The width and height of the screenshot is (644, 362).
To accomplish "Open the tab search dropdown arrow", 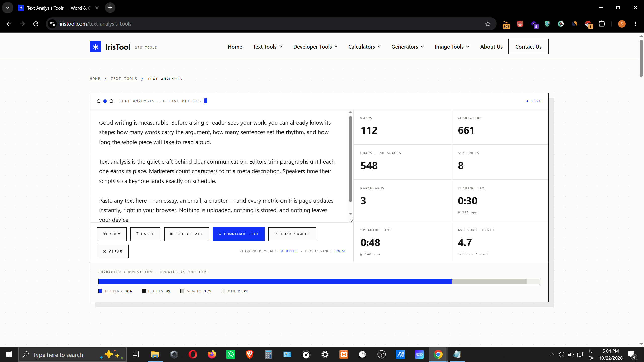I will pyautogui.click(x=8, y=8).
